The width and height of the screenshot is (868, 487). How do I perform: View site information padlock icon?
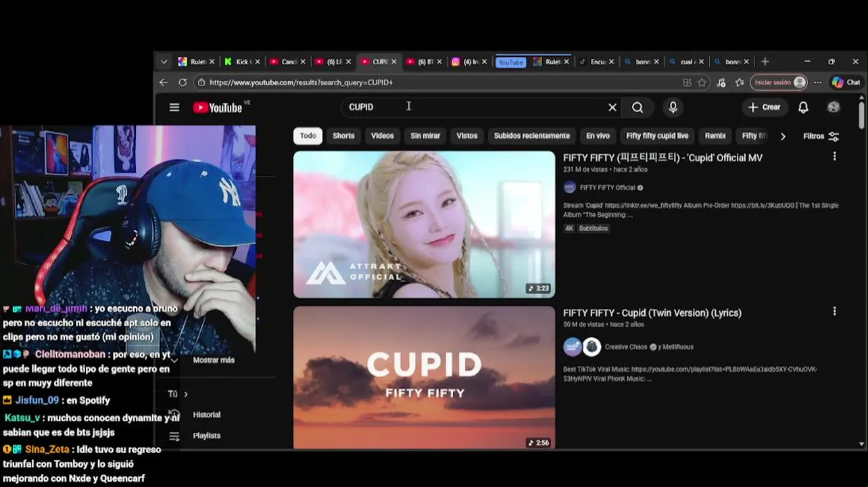(x=201, y=83)
